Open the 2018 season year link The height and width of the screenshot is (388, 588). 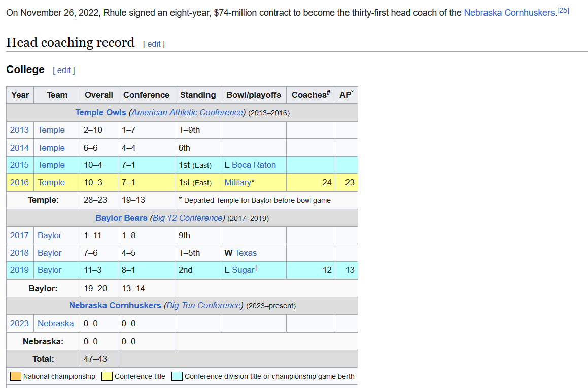[x=19, y=253]
